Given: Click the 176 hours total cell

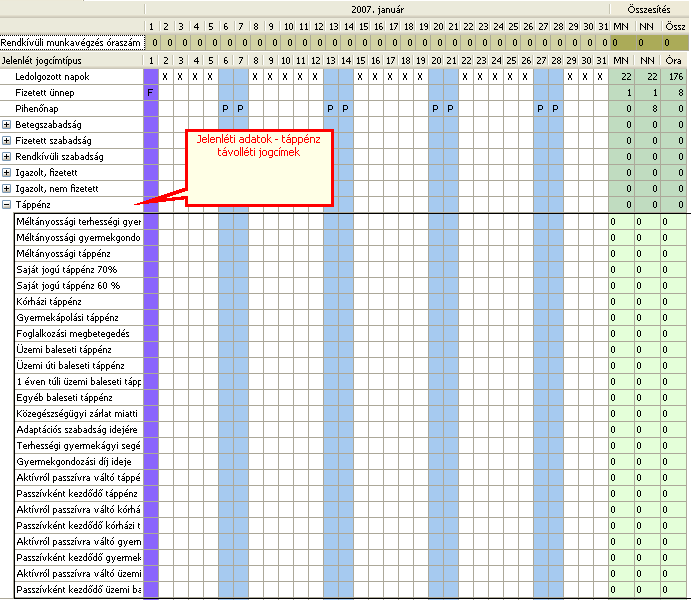Looking at the screenshot, I should coord(675,77).
